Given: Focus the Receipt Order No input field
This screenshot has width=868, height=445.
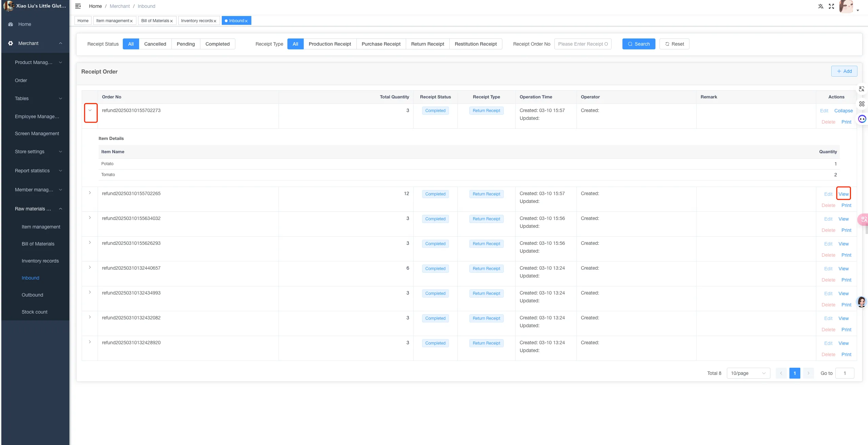Looking at the screenshot, I should [583, 44].
